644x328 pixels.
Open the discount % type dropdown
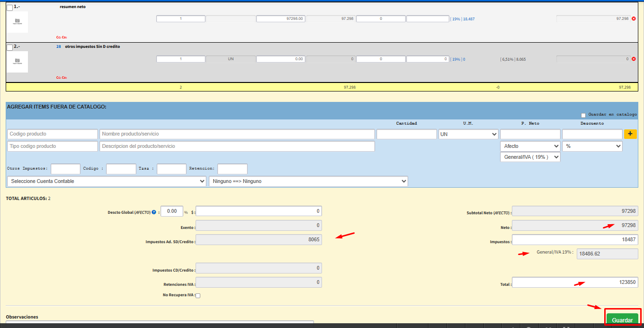tap(592, 146)
